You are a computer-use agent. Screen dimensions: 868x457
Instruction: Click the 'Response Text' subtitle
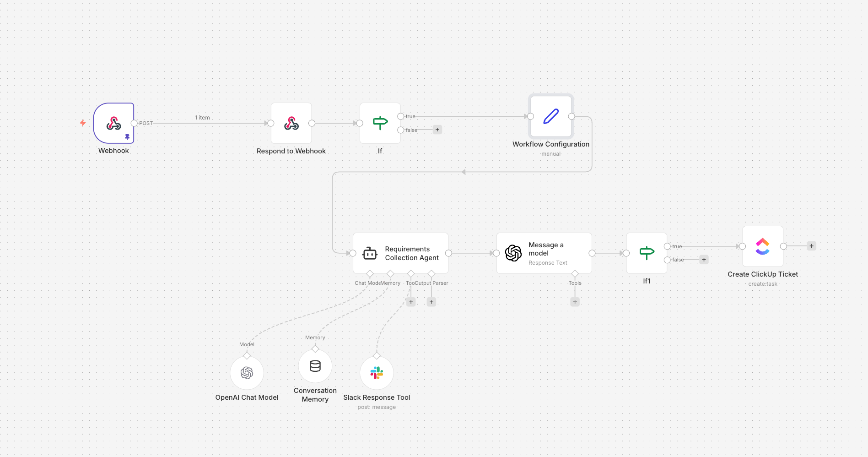coord(548,263)
